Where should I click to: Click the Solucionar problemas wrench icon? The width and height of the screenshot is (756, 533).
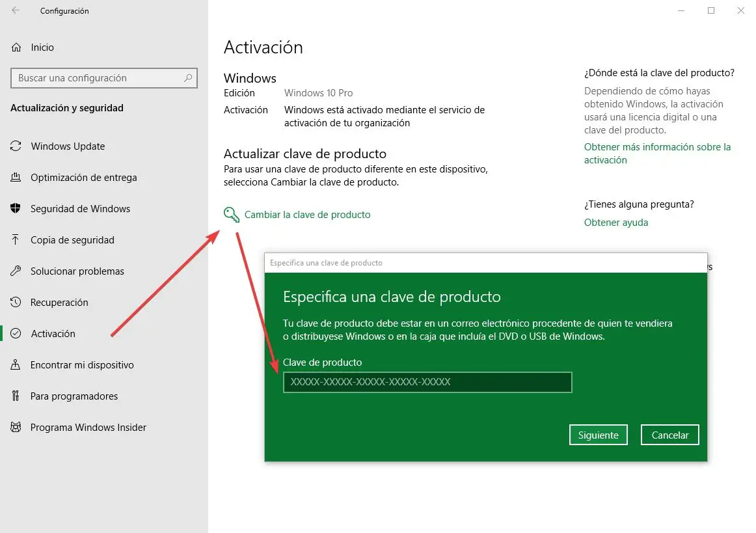point(16,271)
